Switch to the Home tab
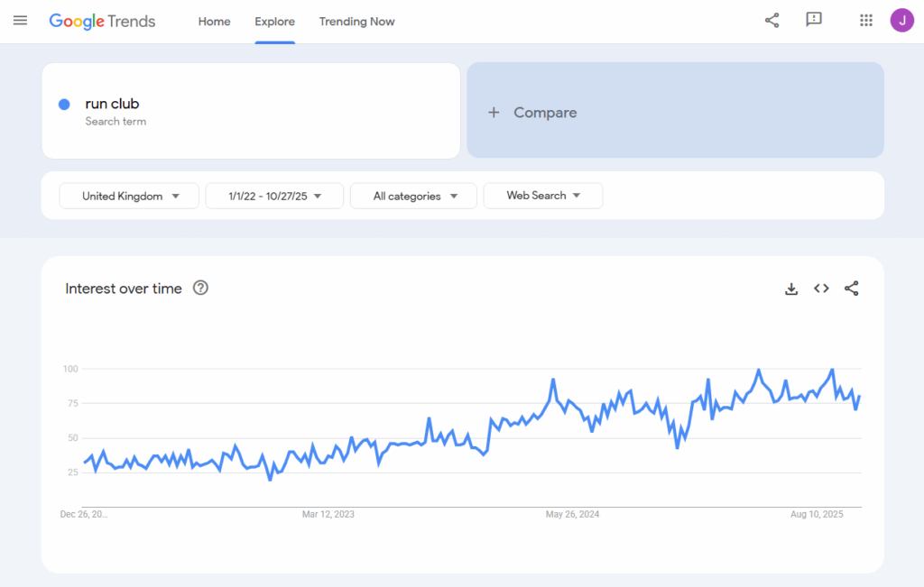This screenshot has height=587, width=924. coord(214,21)
